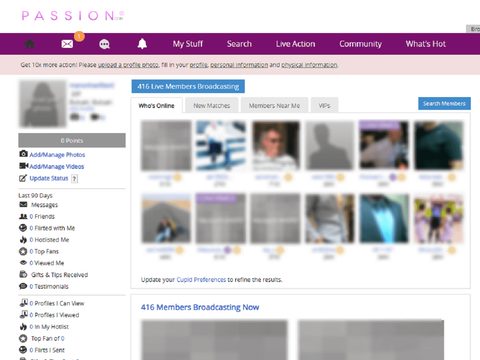The image size is (480, 360).
Task: Open the 0 Hotlisted Me link
Action: click(x=49, y=240)
